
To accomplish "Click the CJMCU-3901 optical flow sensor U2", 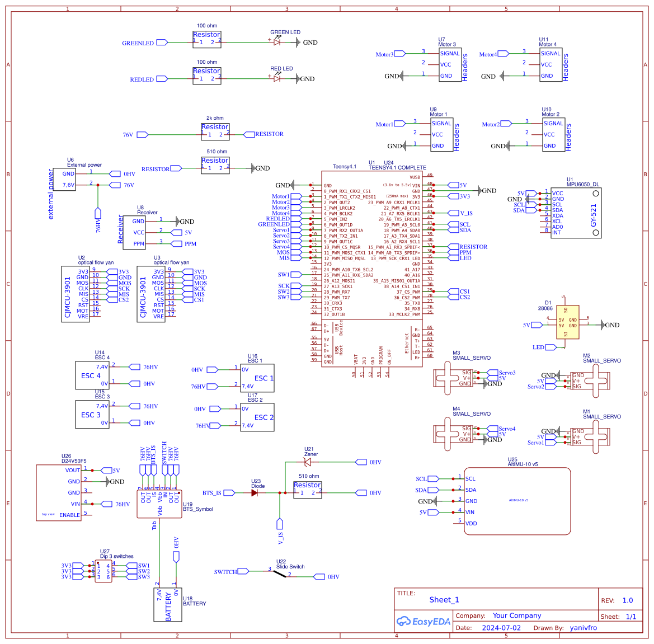I will point(76,294).
